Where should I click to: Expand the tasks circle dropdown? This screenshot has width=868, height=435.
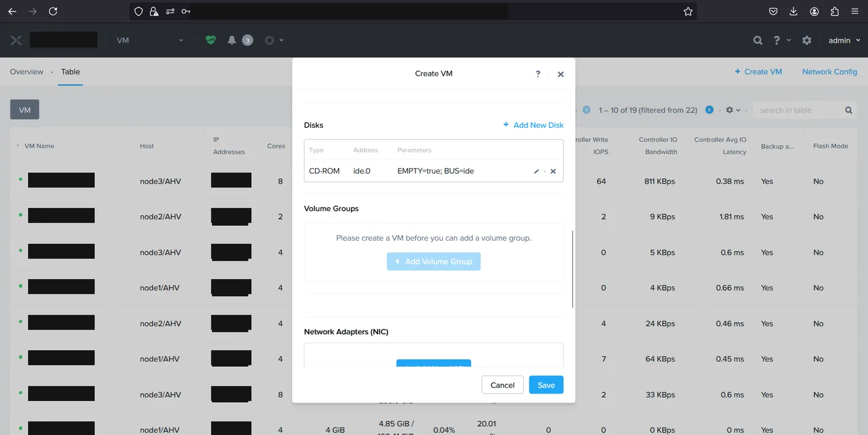pos(274,40)
